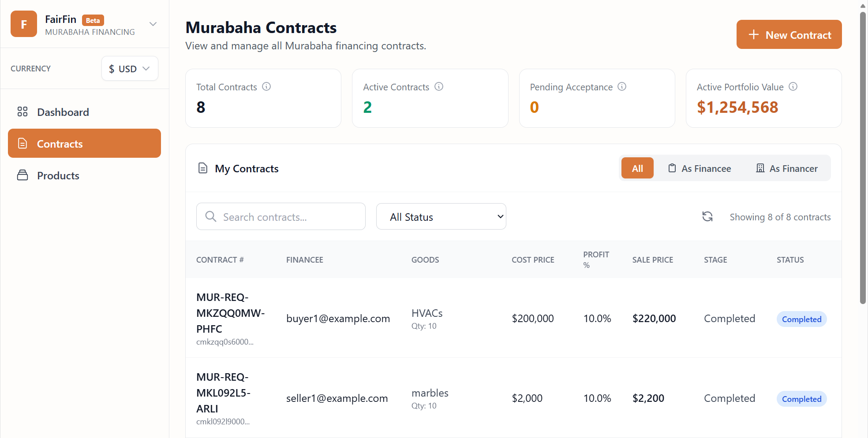The width and height of the screenshot is (868, 438).
Task: Click info icon beside Total Contracts
Action: tap(266, 86)
